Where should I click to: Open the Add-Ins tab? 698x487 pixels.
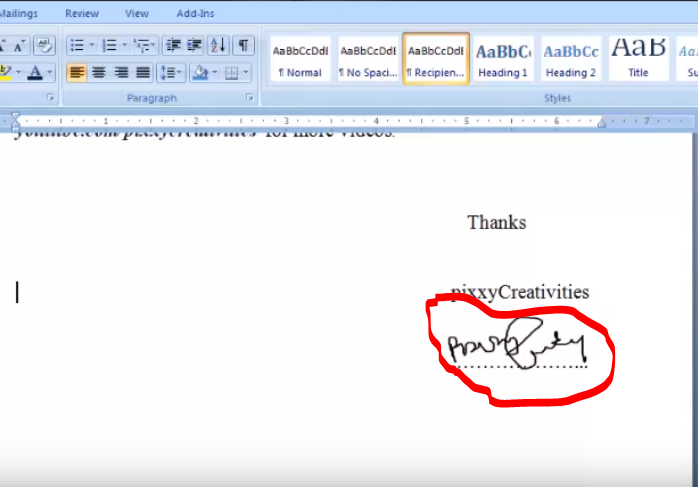pyautogui.click(x=195, y=13)
